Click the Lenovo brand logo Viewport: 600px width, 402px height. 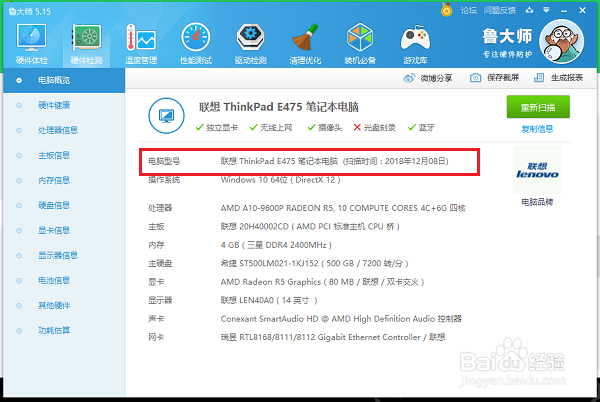click(537, 170)
